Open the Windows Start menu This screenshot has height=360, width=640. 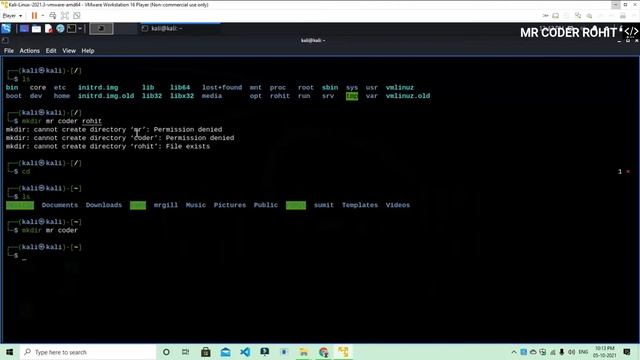pyautogui.click(x=9, y=352)
